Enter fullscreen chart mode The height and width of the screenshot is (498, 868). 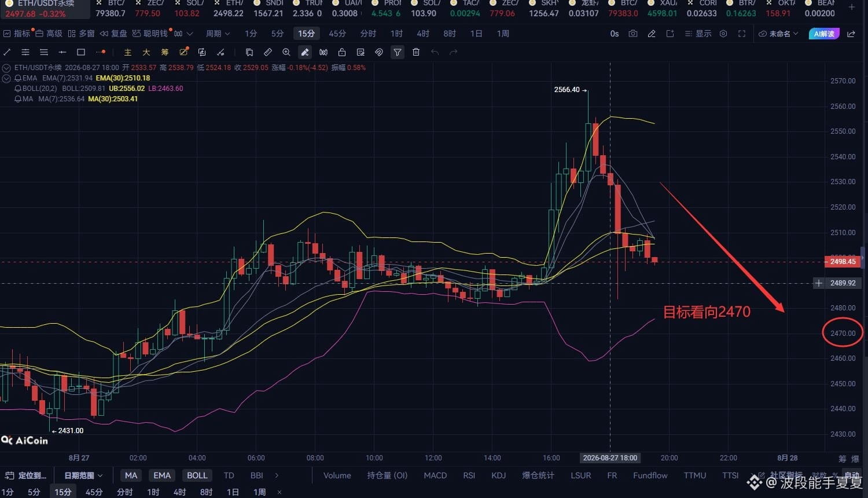tap(742, 34)
